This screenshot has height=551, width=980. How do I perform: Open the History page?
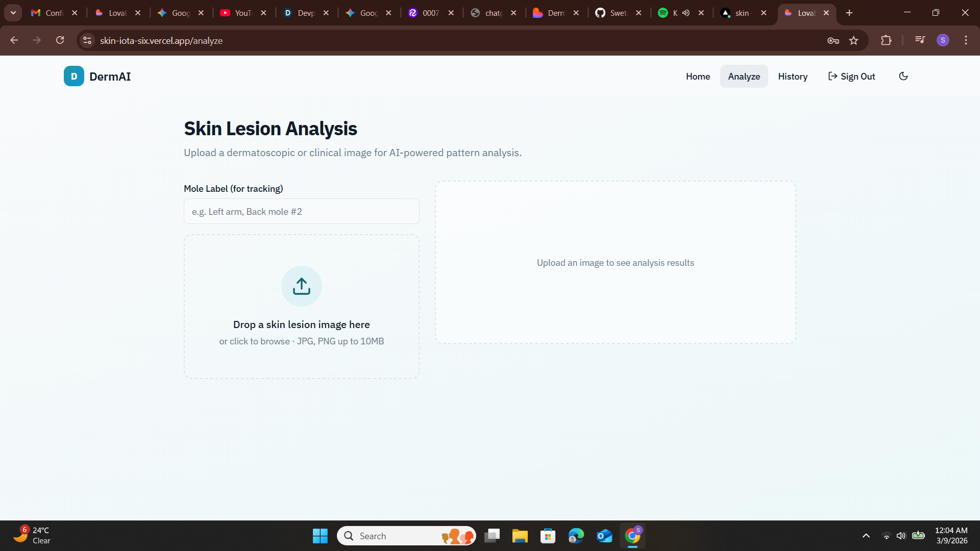tap(792, 77)
